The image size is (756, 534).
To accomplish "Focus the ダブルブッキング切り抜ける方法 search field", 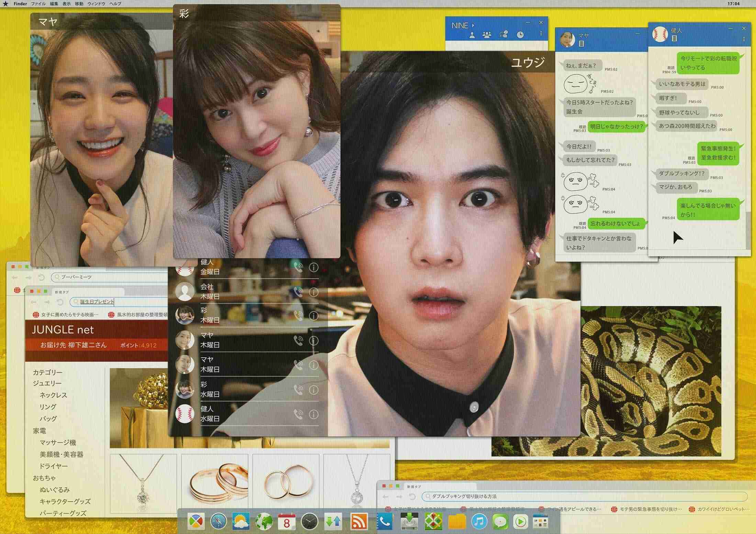I will point(584,497).
